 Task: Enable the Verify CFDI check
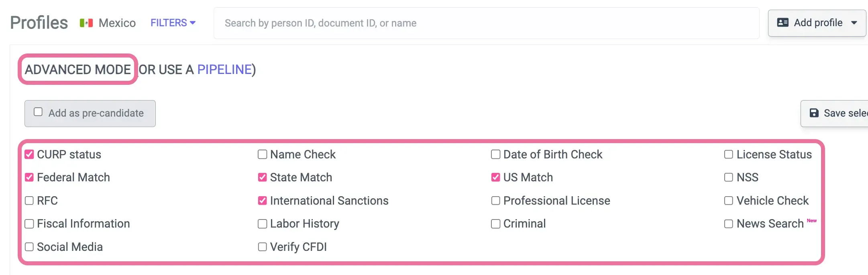pyautogui.click(x=262, y=247)
